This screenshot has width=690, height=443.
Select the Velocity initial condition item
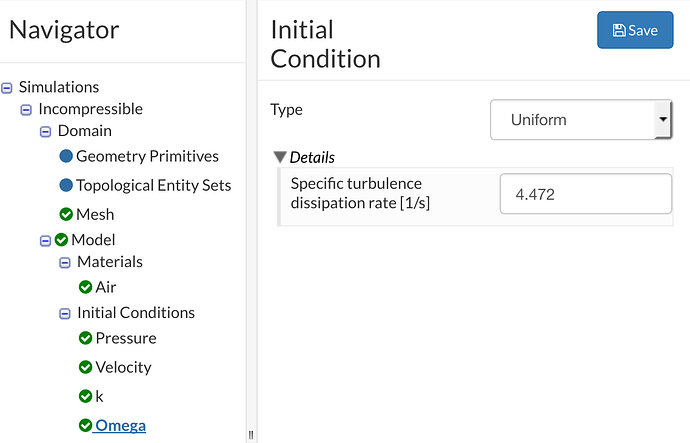pos(123,367)
